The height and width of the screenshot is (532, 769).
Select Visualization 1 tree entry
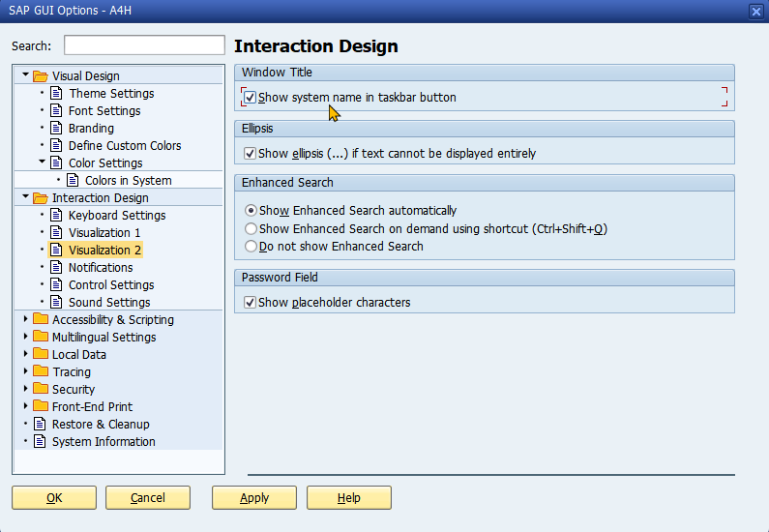104,232
